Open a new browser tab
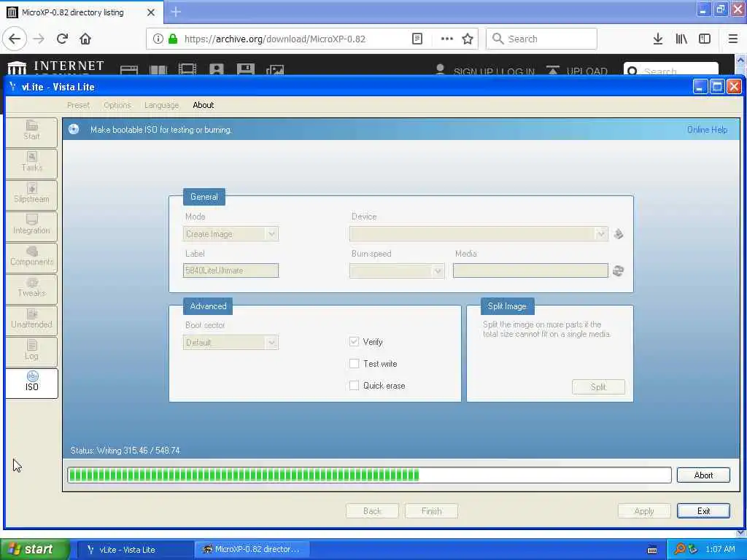This screenshot has height=560, width=747. pyautogui.click(x=176, y=12)
